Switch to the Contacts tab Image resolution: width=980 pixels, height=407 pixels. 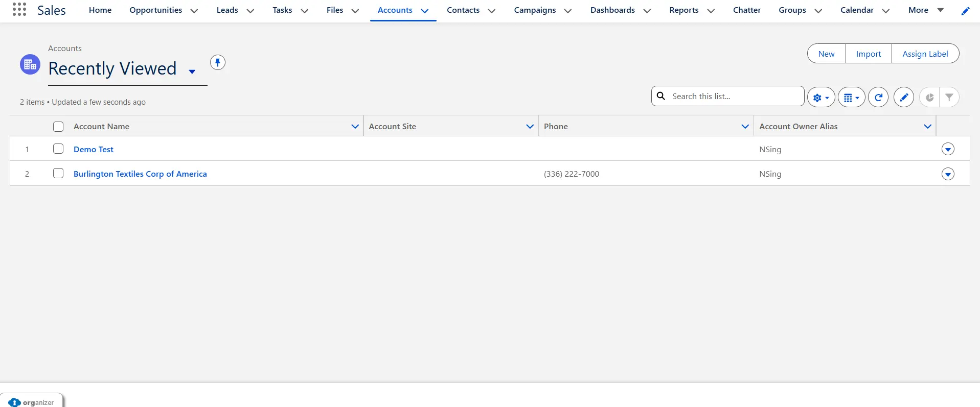463,10
